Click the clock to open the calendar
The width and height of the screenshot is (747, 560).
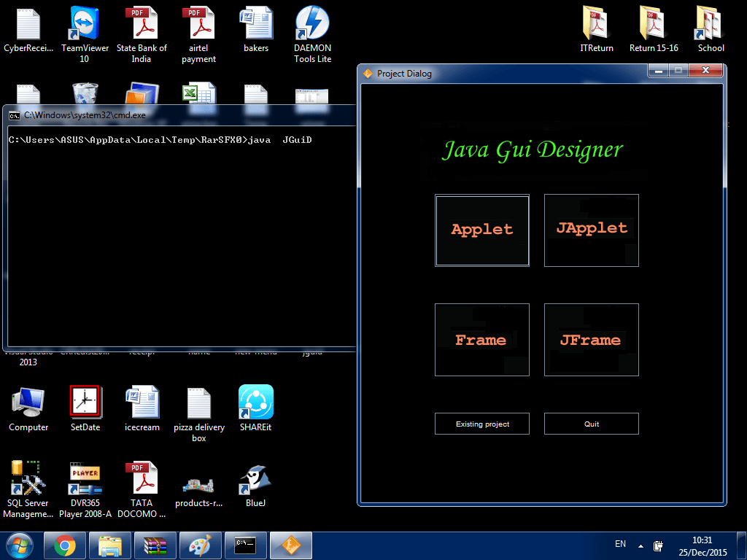pos(701,545)
